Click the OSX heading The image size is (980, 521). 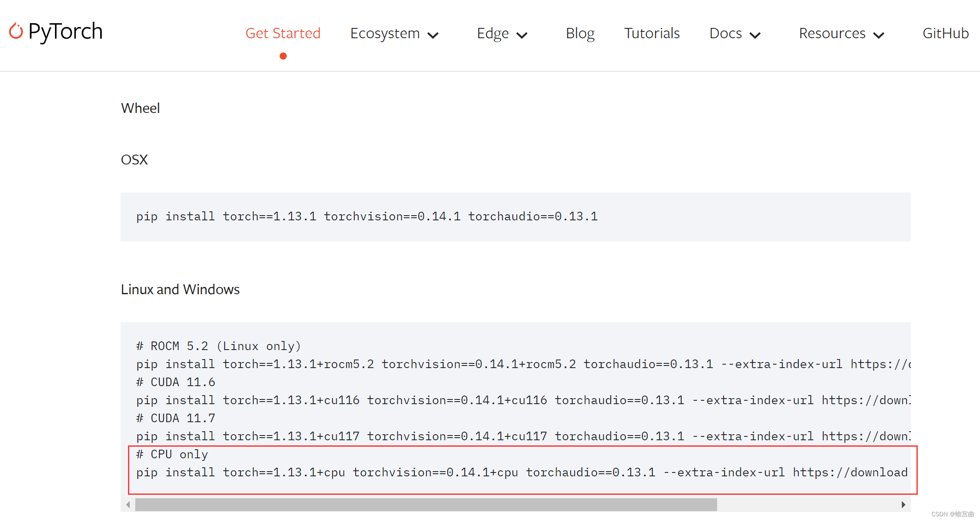click(134, 160)
